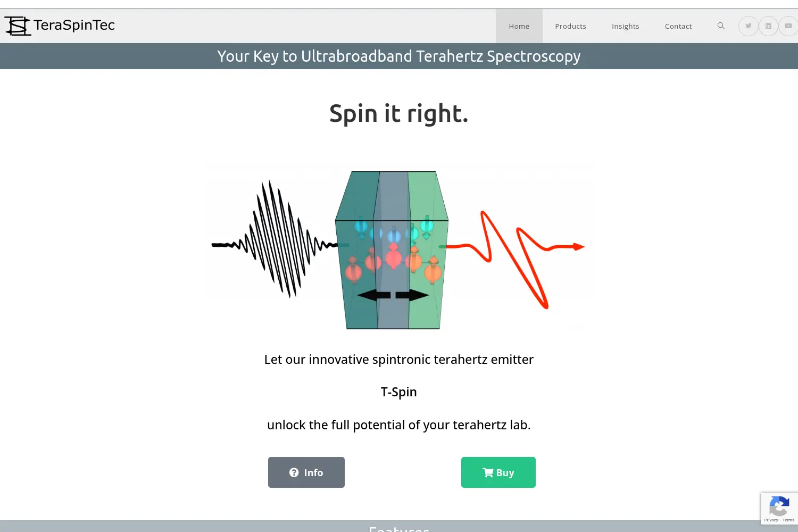Open the reCAPTCHA Privacy link
Viewport: 798px width, 532px height.
click(771, 520)
